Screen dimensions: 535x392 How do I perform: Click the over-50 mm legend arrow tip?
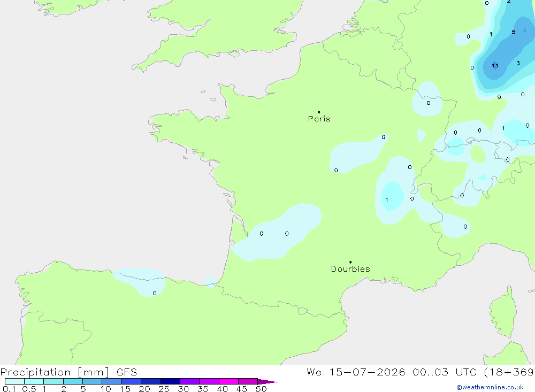[267, 382]
